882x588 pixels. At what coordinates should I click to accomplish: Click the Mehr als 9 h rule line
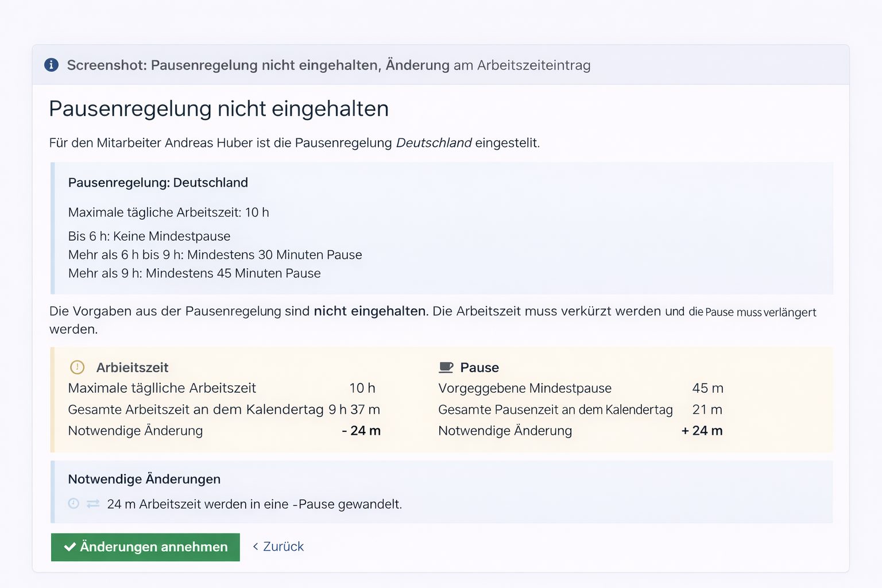(194, 273)
